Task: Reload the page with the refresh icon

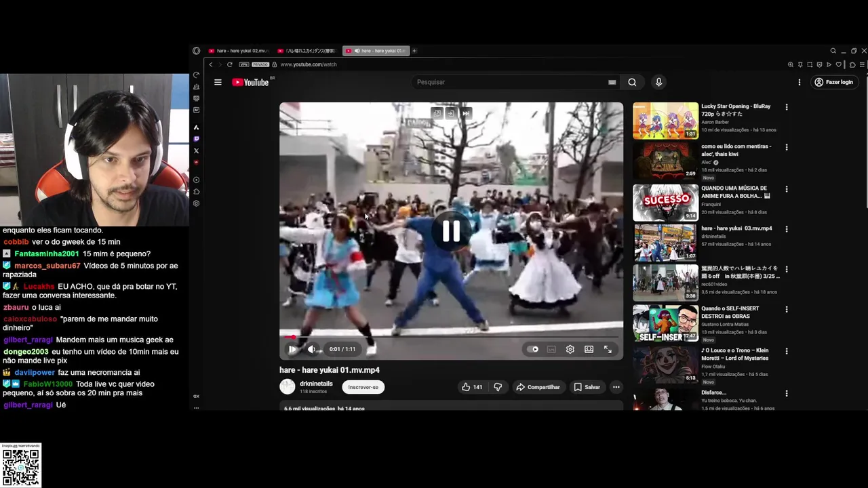Action: point(230,64)
